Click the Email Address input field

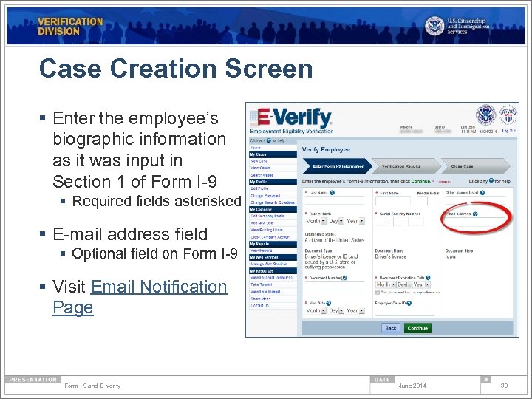pos(475,222)
